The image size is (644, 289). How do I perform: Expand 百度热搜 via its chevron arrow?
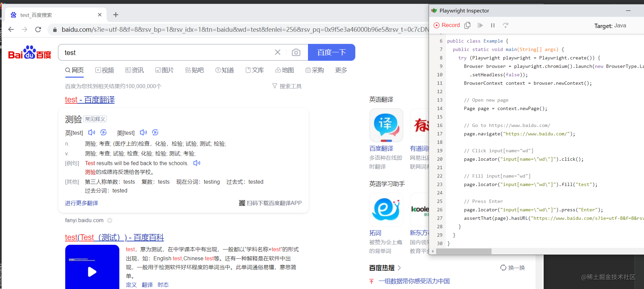(x=399, y=268)
